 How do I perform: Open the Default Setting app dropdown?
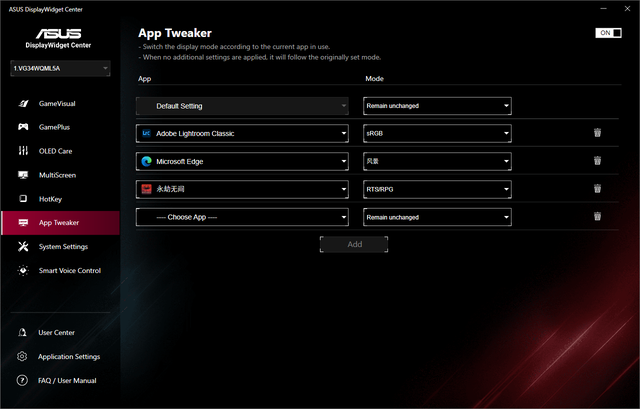coord(242,106)
